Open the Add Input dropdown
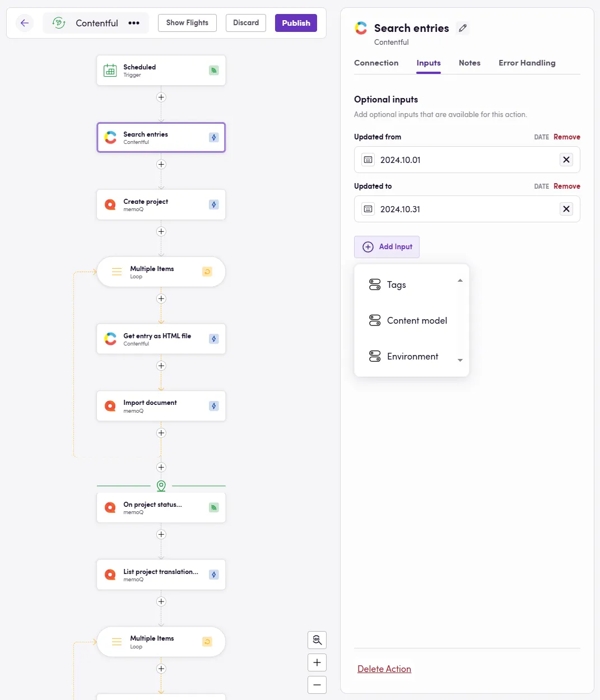600x700 pixels. [x=387, y=247]
